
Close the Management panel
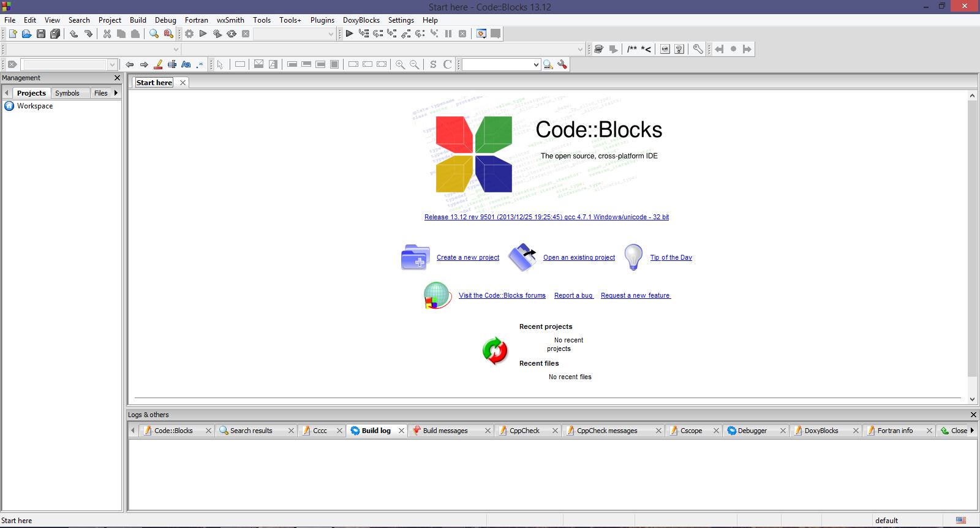point(118,78)
